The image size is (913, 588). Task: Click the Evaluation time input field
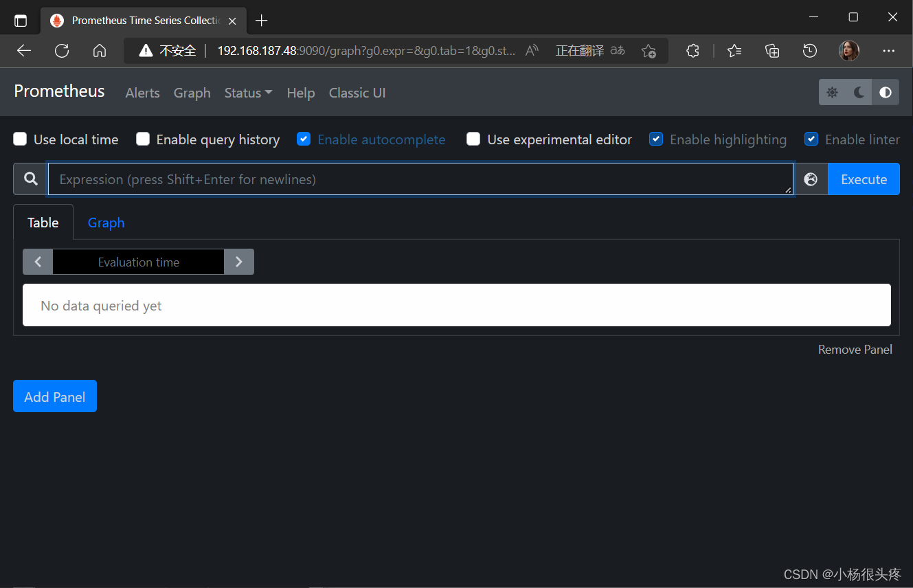(x=138, y=262)
